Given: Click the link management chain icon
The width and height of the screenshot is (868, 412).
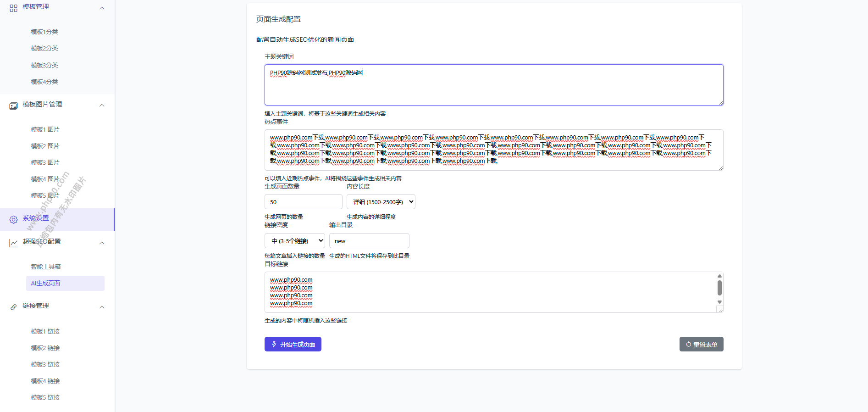Looking at the screenshot, I should pyautogui.click(x=13, y=307).
